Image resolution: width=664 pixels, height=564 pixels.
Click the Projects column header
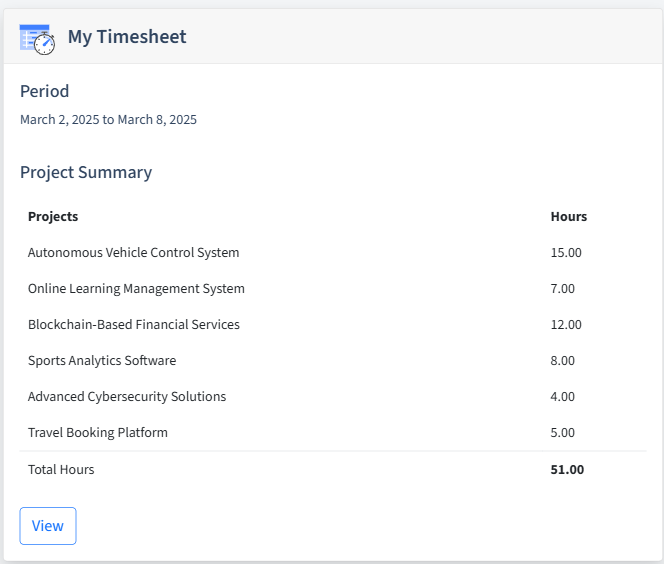[x=53, y=216]
